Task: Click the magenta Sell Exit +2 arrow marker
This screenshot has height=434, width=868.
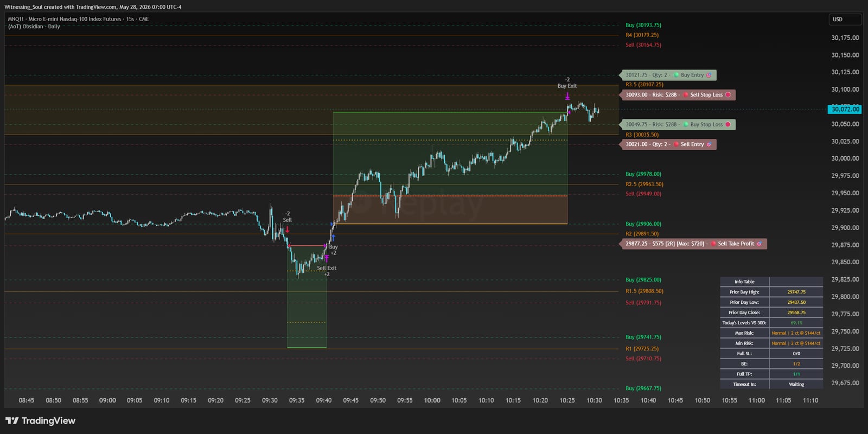Action: (x=327, y=259)
